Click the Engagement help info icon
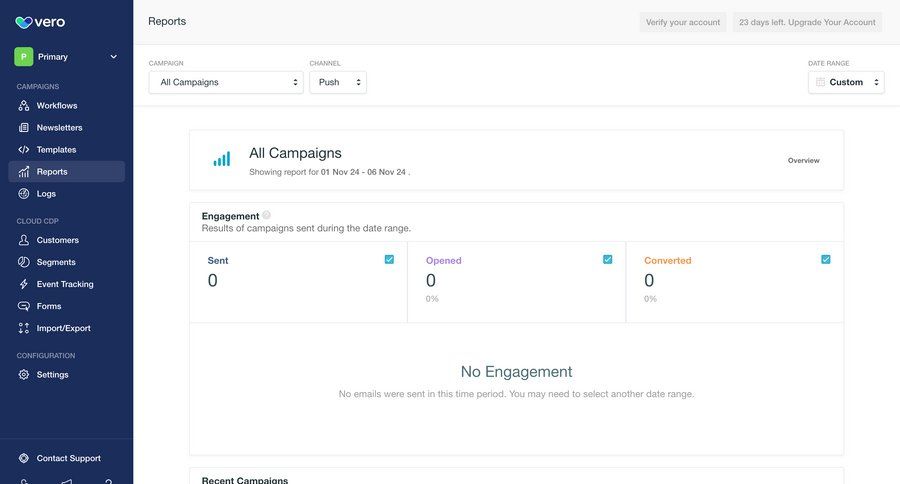 (x=266, y=215)
